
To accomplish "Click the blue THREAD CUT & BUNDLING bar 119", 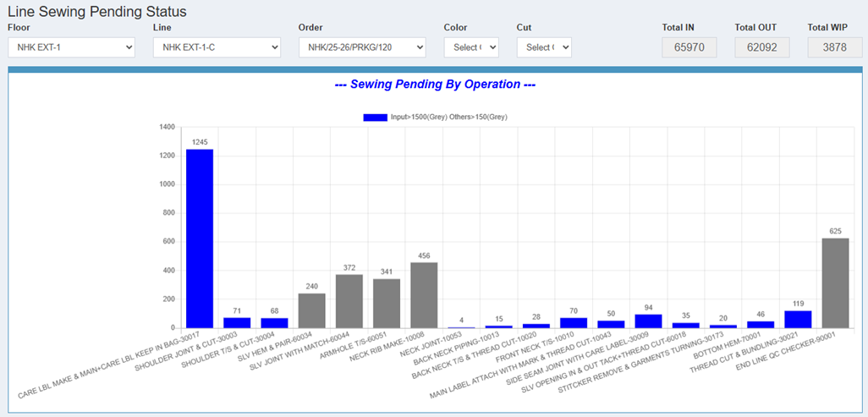I will [799, 320].
